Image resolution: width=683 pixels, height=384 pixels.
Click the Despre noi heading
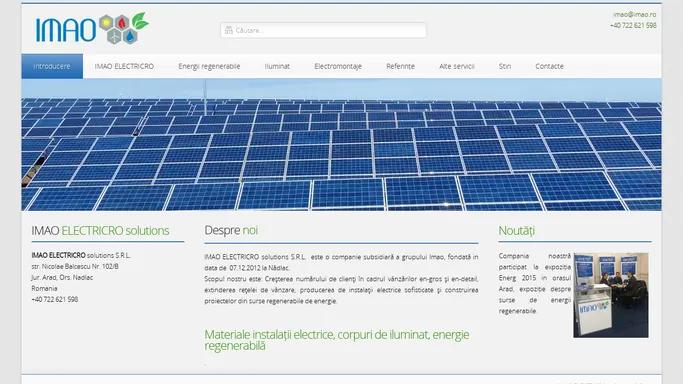tap(231, 230)
